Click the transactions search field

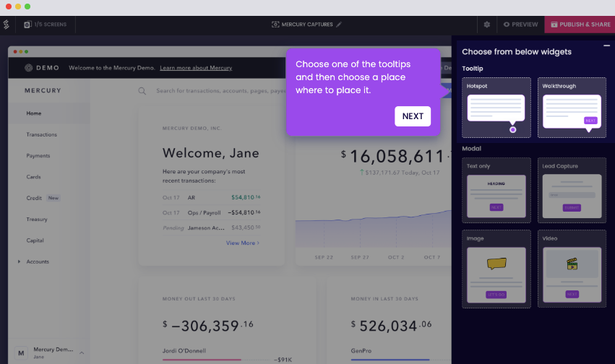click(221, 91)
